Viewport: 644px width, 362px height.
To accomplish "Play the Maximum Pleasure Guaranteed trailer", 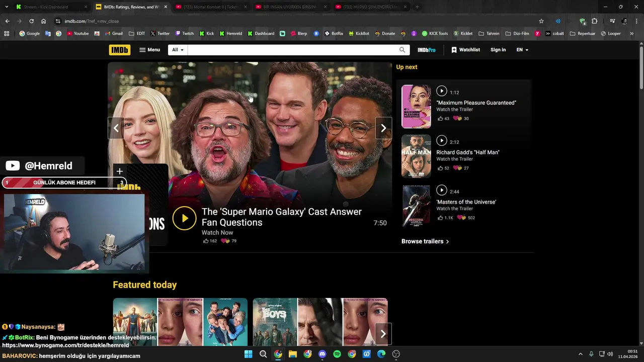I will [x=441, y=91].
